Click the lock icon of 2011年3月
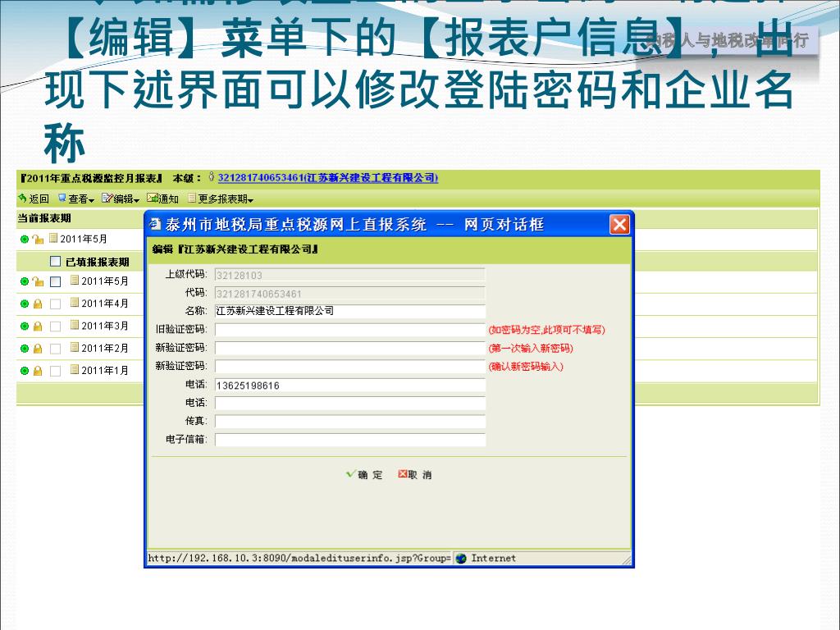Image resolution: width=840 pixels, height=630 pixels. point(38,326)
